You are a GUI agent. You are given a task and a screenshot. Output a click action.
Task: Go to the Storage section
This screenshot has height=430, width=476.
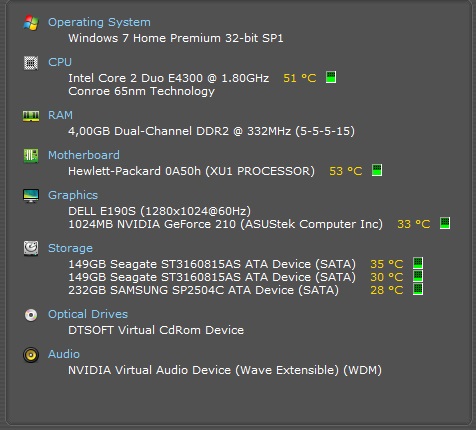point(70,248)
